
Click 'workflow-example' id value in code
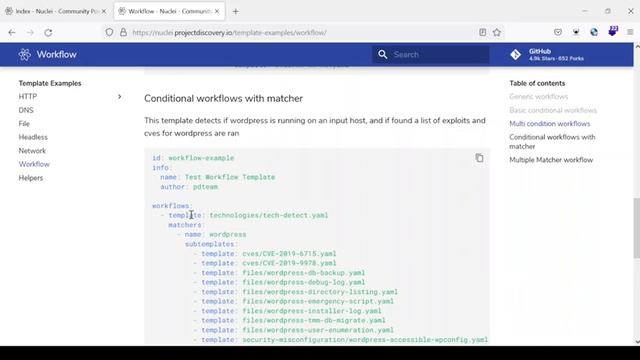201,158
